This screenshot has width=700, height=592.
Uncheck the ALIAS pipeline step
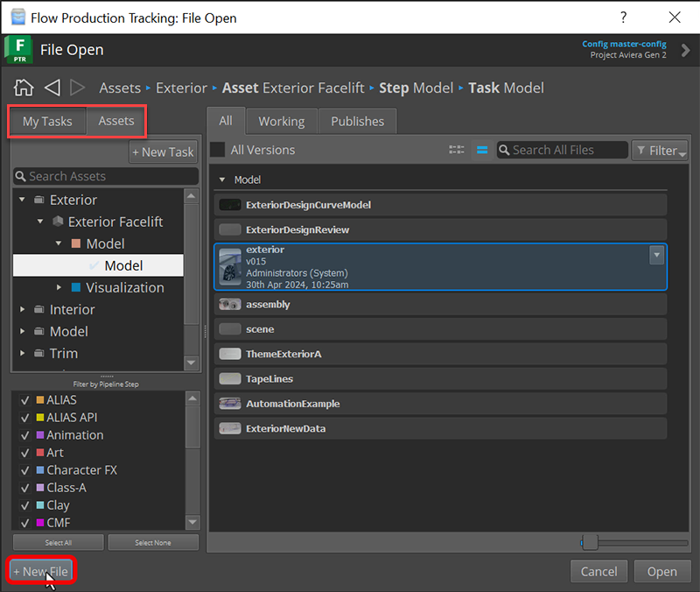25,400
